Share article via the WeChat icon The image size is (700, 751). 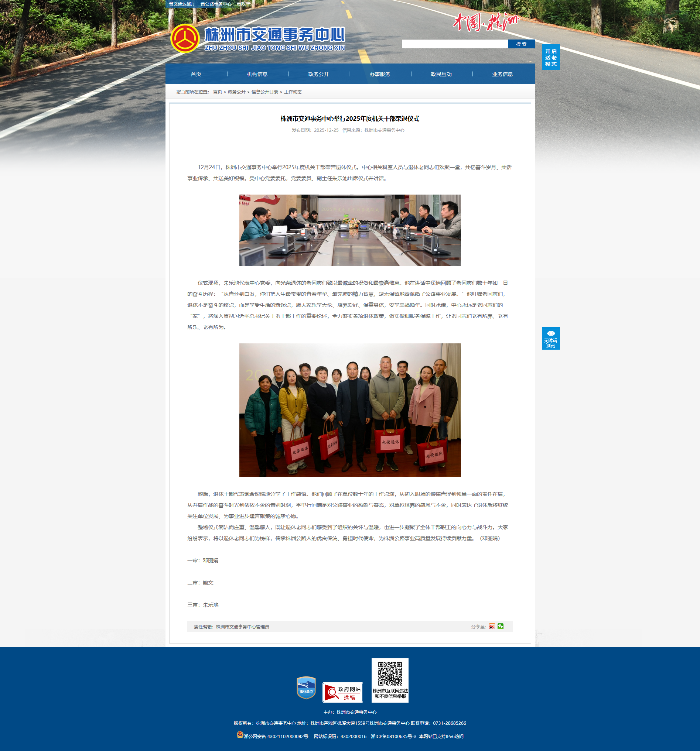(501, 626)
